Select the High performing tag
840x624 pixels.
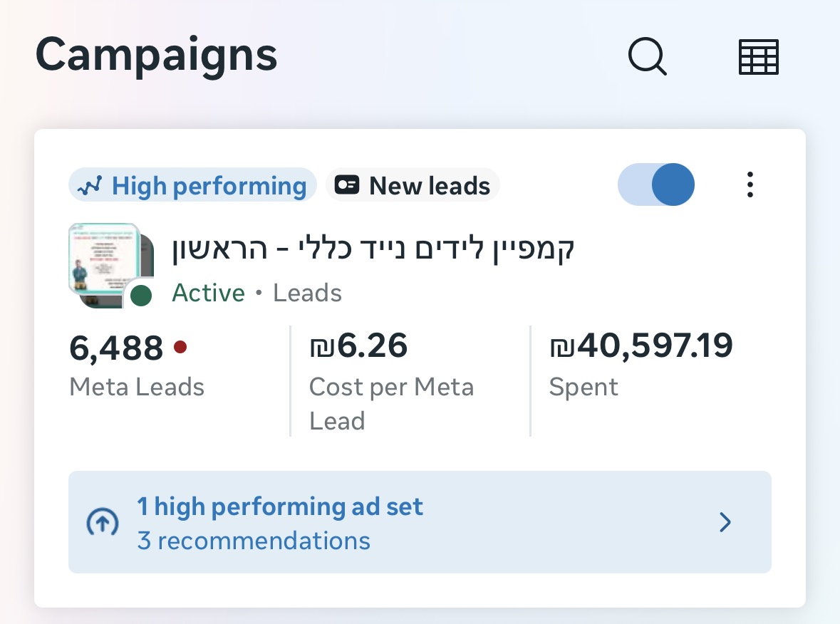192,186
